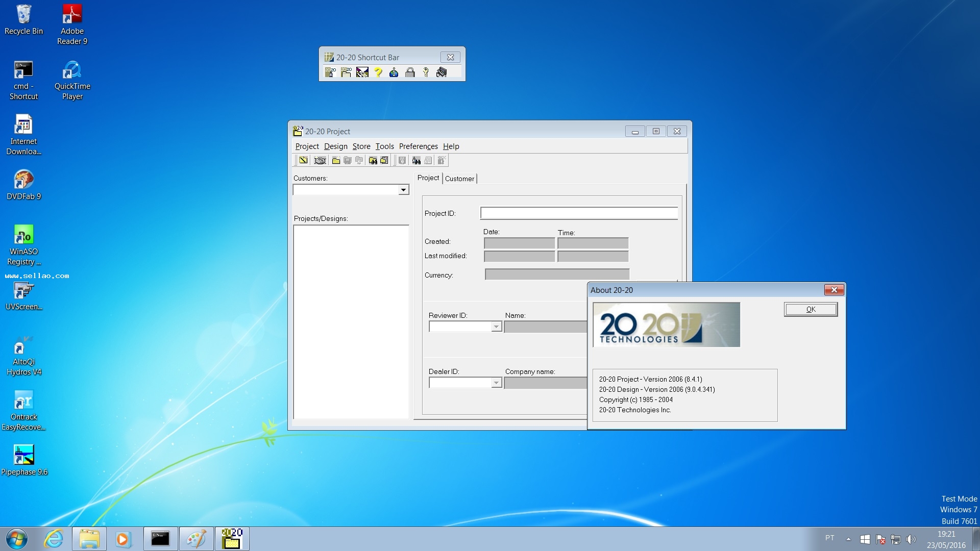This screenshot has height=551, width=980.
Task: Click the greyed copy project toolbar icon
Action: point(348,160)
